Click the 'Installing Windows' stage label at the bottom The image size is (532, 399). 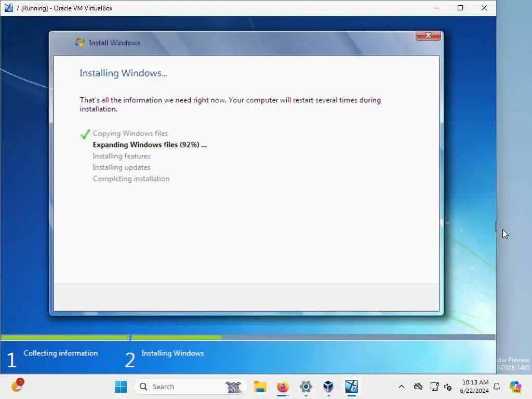click(x=172, y=353)
